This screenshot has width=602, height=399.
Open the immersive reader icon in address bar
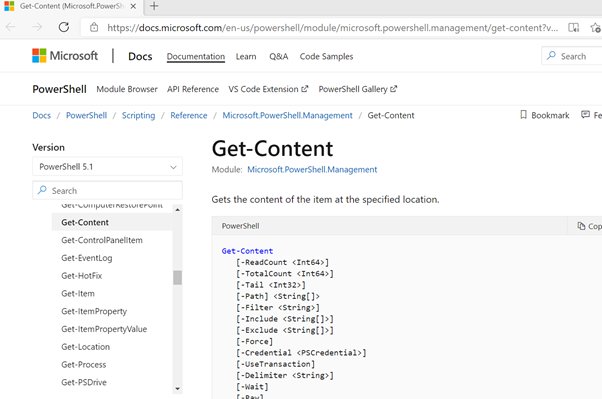(574, 28)
